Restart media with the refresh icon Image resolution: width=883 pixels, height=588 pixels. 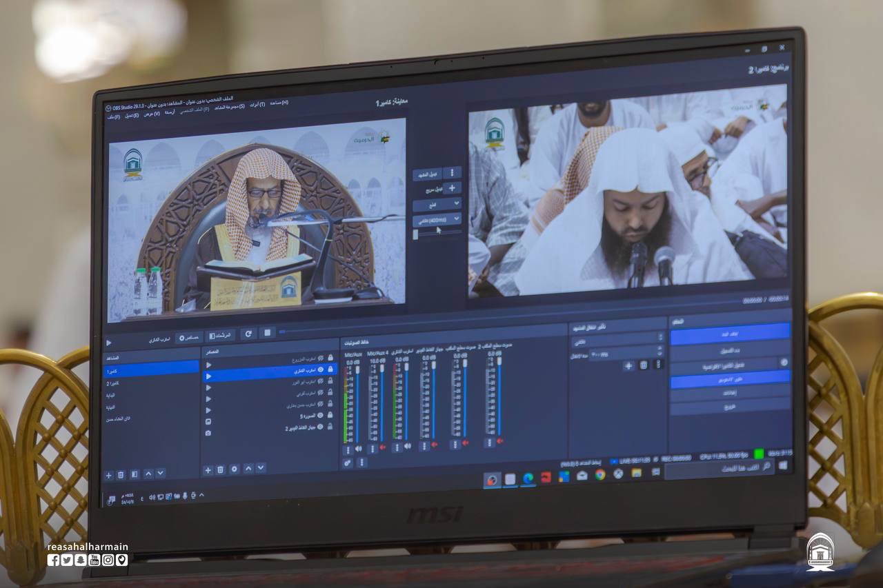click(x=248, y=333)
